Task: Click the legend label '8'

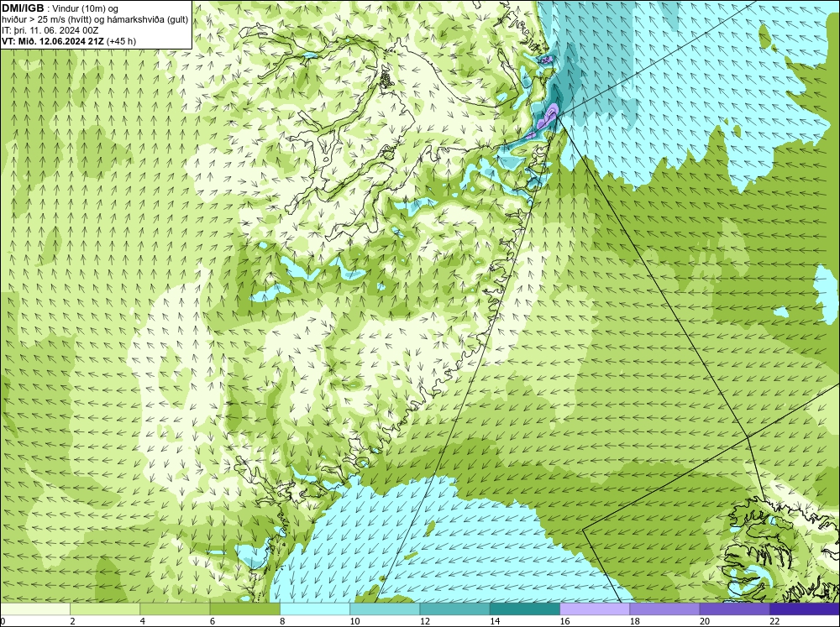Action: click(281, 621)
